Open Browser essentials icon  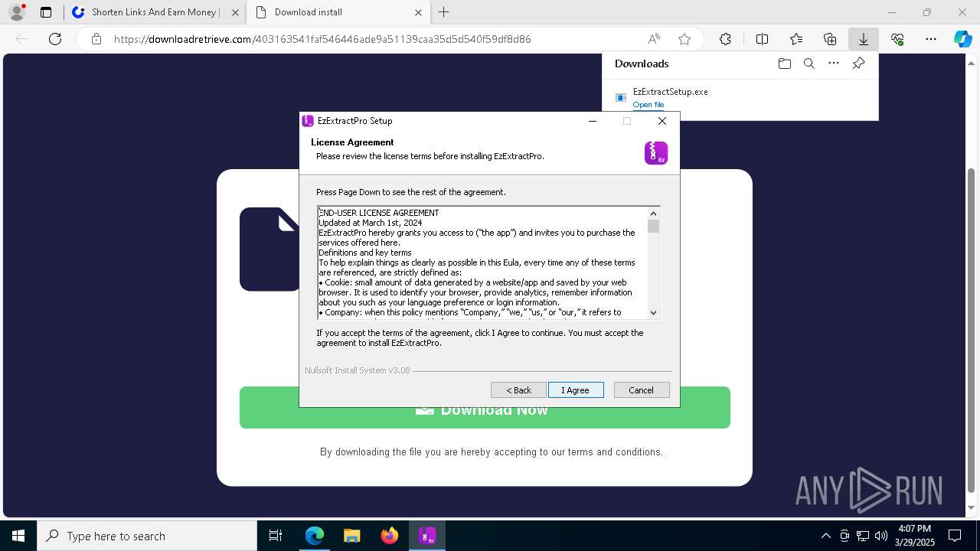point(897,39)
